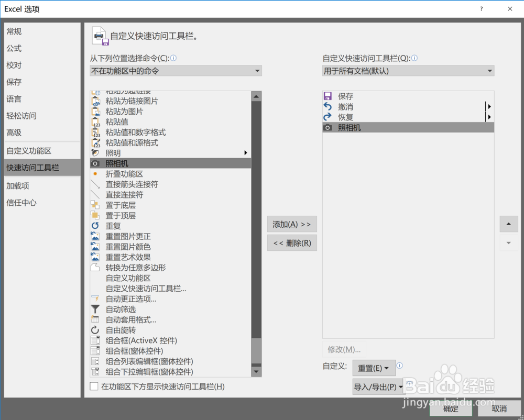
Task: Click the 粘贴值 icon in command list
Action: pyautogui.click(x=95, y=121)
